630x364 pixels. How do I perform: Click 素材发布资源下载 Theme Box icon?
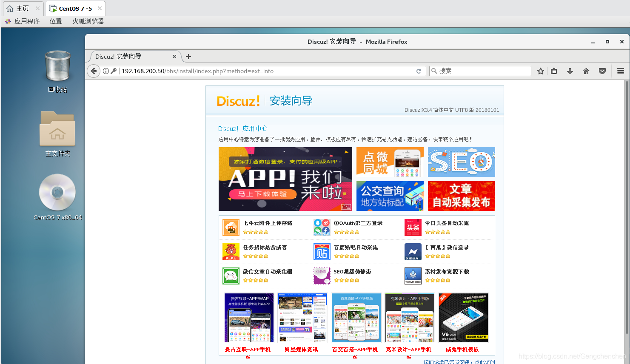(413, 276)
